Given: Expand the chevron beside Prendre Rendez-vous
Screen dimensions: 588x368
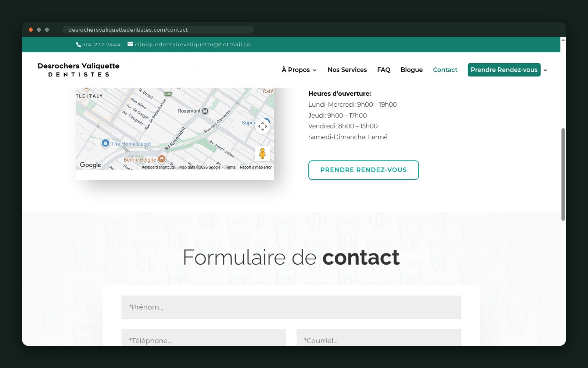Looking at the screenshot, I should [545, 70].
